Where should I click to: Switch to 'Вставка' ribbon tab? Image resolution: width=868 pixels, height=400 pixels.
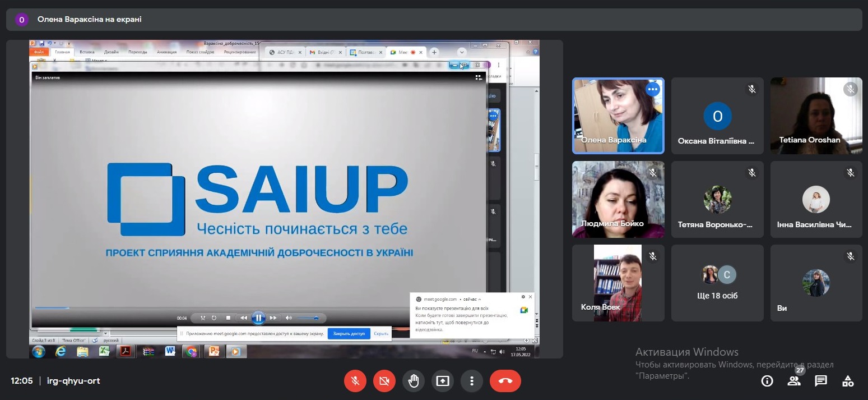coord(87,52)
